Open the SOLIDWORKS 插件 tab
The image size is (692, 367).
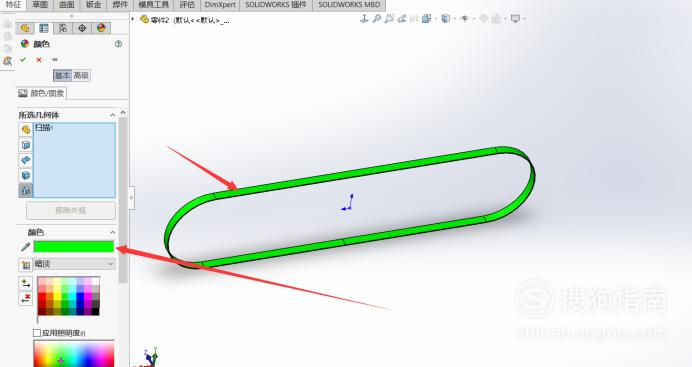point(276,5)
